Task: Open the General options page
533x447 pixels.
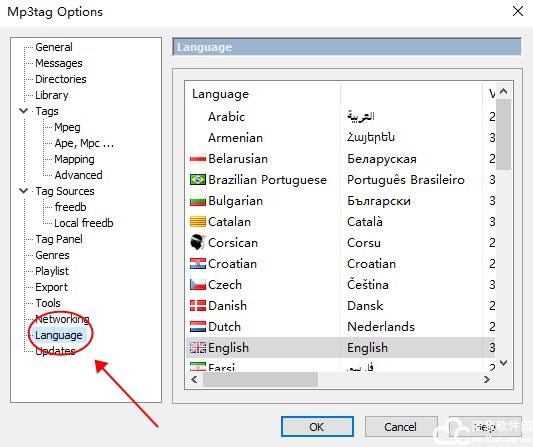Action: tap(54, 47)
